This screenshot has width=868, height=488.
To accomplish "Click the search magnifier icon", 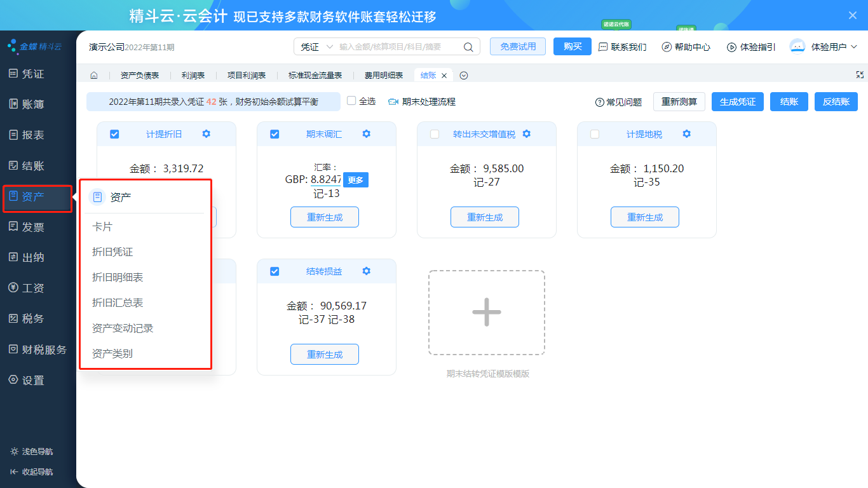I will [x=468, y=47].
